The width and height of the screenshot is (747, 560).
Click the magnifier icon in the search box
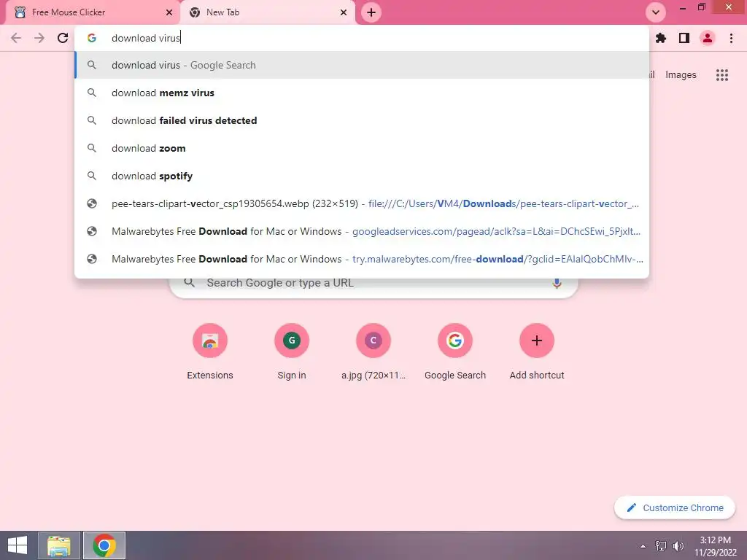[x=189, y=282]
